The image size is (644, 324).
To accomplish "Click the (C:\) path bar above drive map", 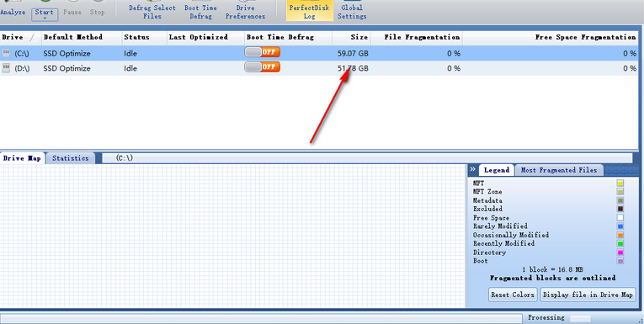I will (x=367, y=158).
